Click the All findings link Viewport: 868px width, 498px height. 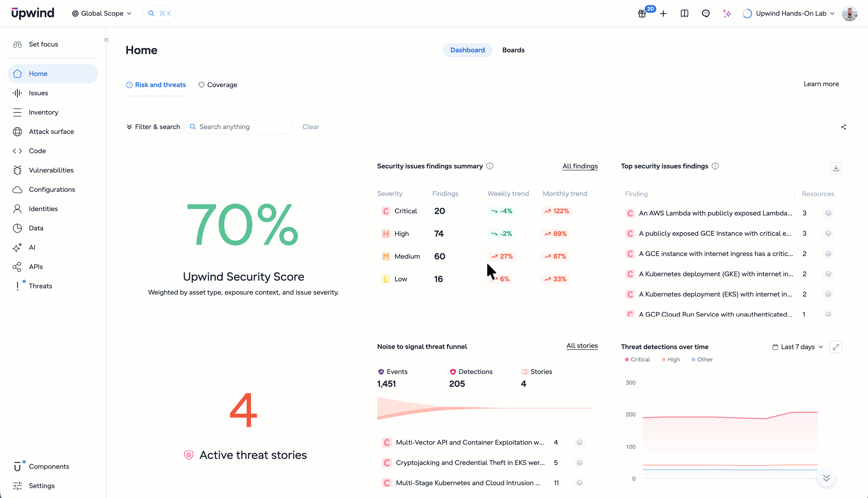click(x=580, y=166)
